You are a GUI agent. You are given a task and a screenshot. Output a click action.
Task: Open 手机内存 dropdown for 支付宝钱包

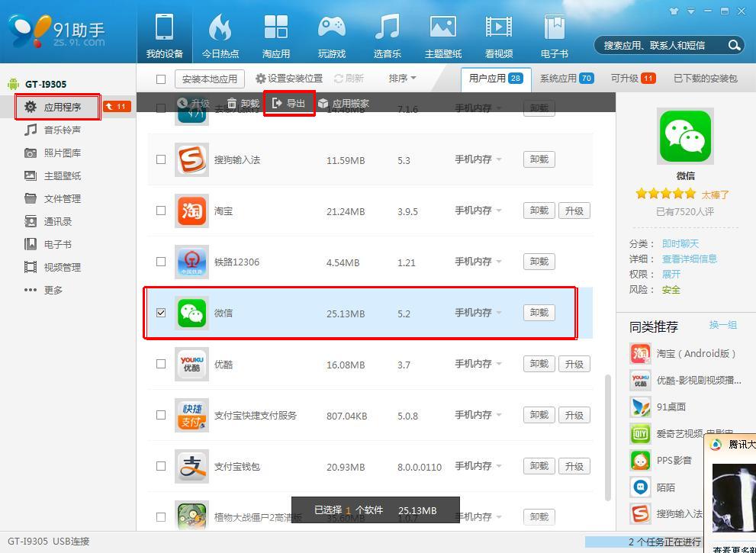click(478, 466)
